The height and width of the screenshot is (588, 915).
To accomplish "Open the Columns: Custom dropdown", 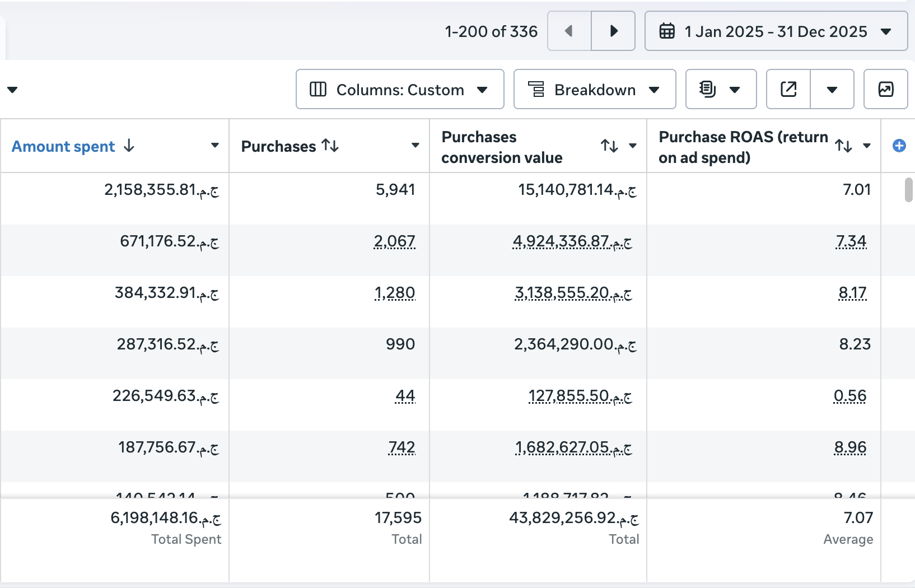I will tap(400, 89).
